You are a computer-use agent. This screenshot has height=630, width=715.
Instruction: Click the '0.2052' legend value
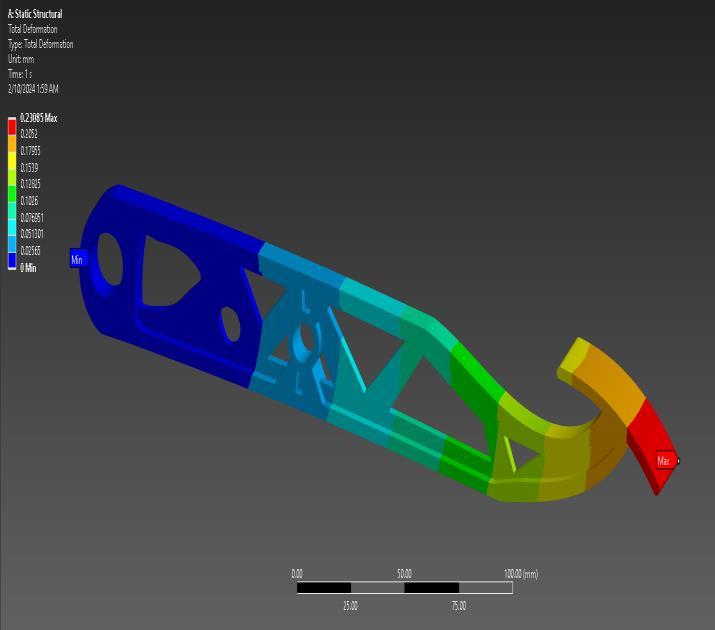(29, 134)
